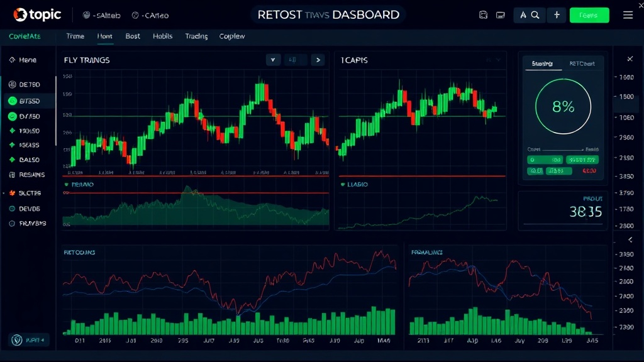The image size is (644, 362).
Task: Open the Coplew tab
Action: pos(232,36)
